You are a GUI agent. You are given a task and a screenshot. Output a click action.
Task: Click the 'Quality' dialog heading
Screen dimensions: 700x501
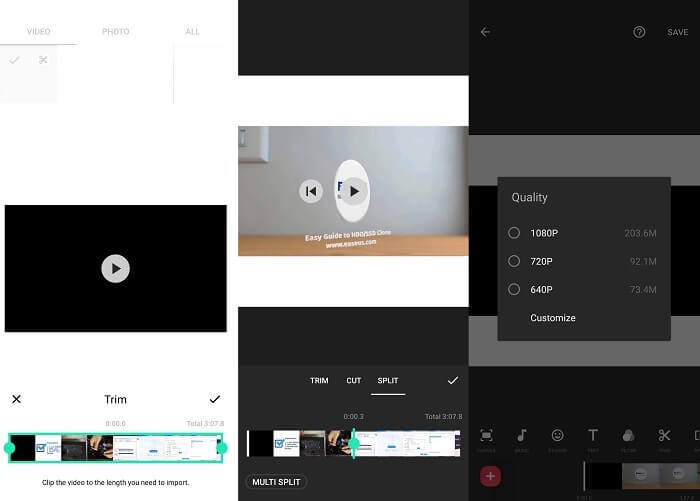529,197
